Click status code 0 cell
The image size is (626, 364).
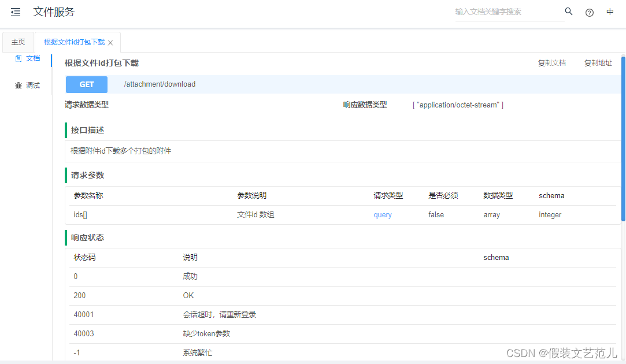76,276
